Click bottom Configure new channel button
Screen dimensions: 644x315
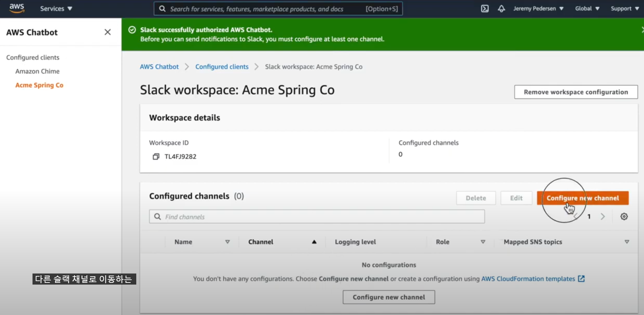click(x=389, y=297)
